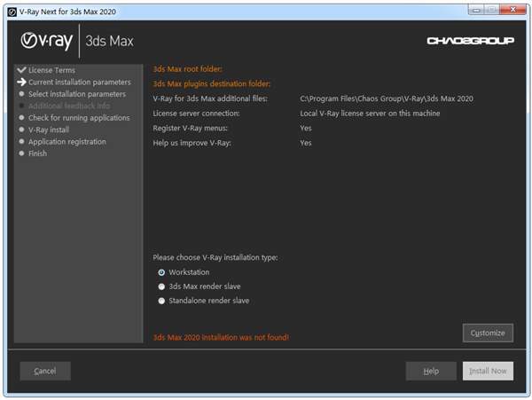Image resolution: width=532 pixels, height=400 pixels.
Task: Click the V-Ray title bar icon
Action: click(x=12, y=12)
